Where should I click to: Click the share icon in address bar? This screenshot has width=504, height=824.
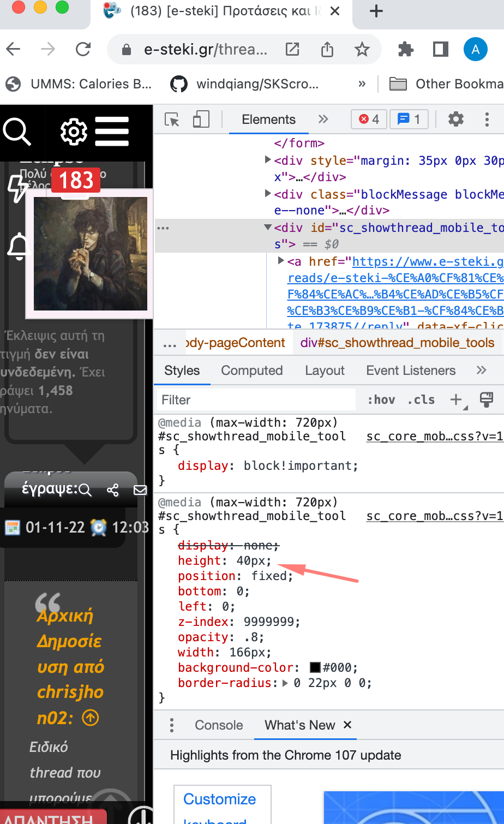327,50
